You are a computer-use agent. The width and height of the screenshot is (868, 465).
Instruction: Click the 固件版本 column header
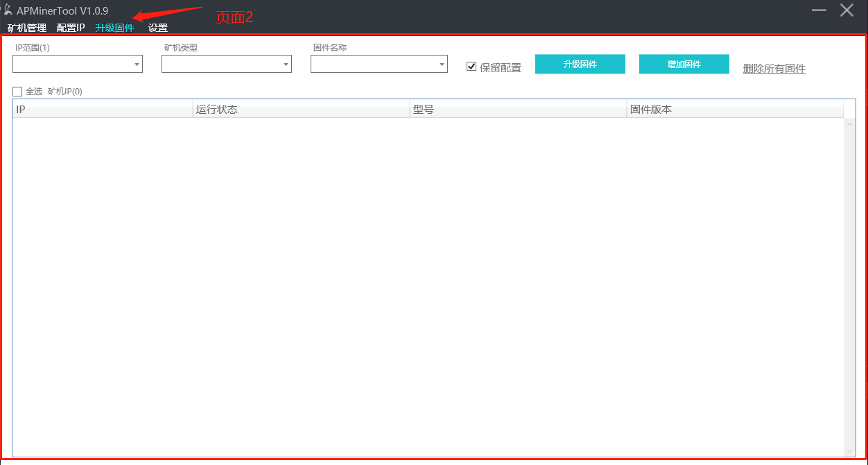[x=735, y=109]
